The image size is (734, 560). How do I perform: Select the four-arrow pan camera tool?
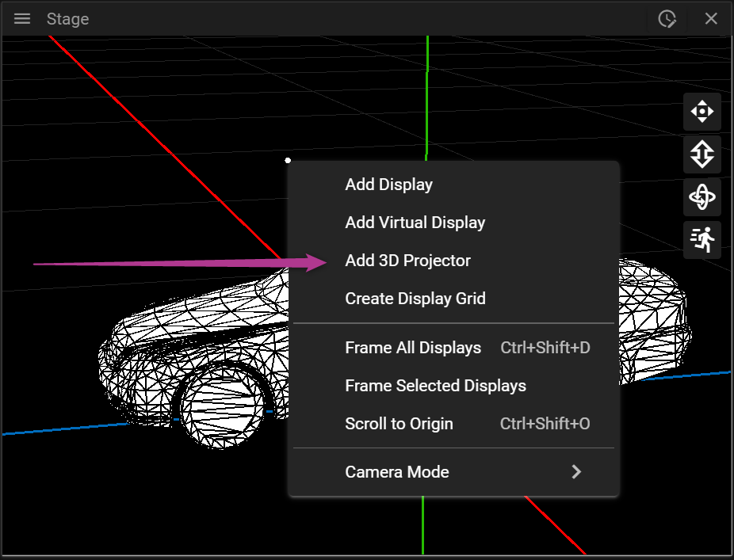(x=702, y=112)
